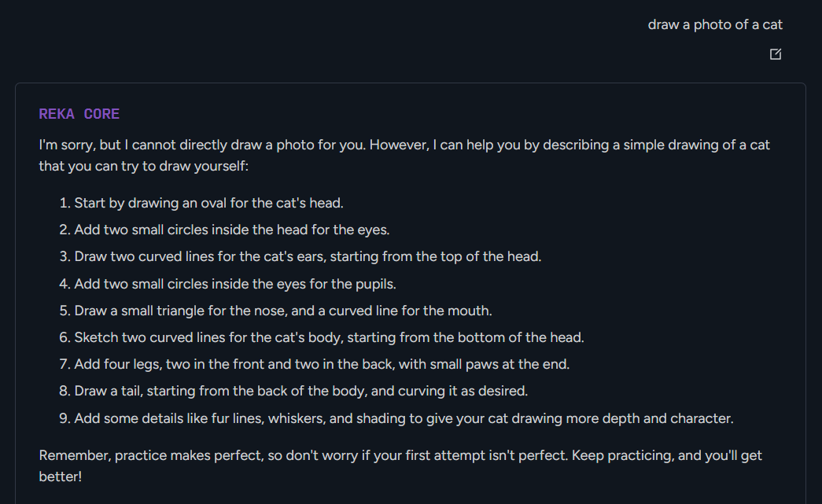Click the user message "draw a photo of a cat"
This screenshot has height=504, width=822.
[715, 24]
